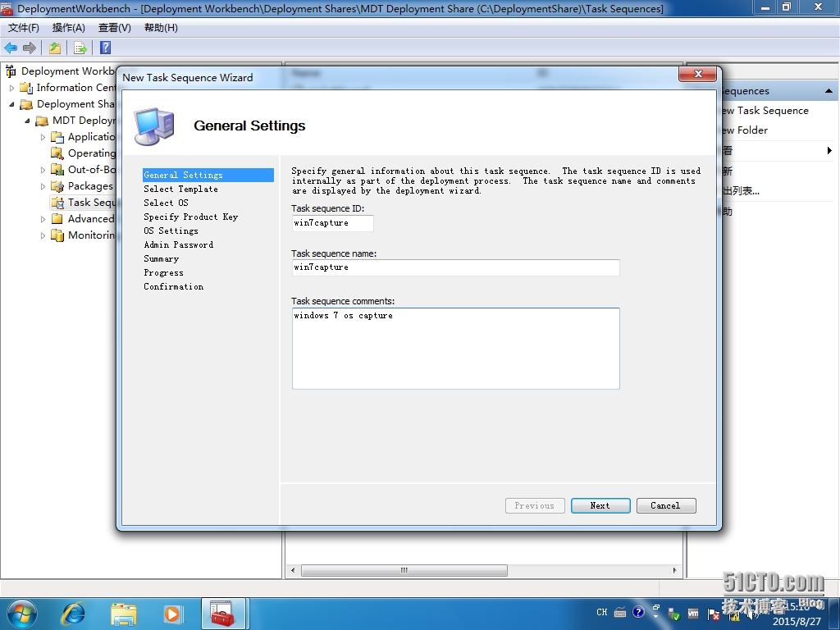
Task: Click the OS Settings wizard step
Action: pyautogui.click(x=171, y=231)
